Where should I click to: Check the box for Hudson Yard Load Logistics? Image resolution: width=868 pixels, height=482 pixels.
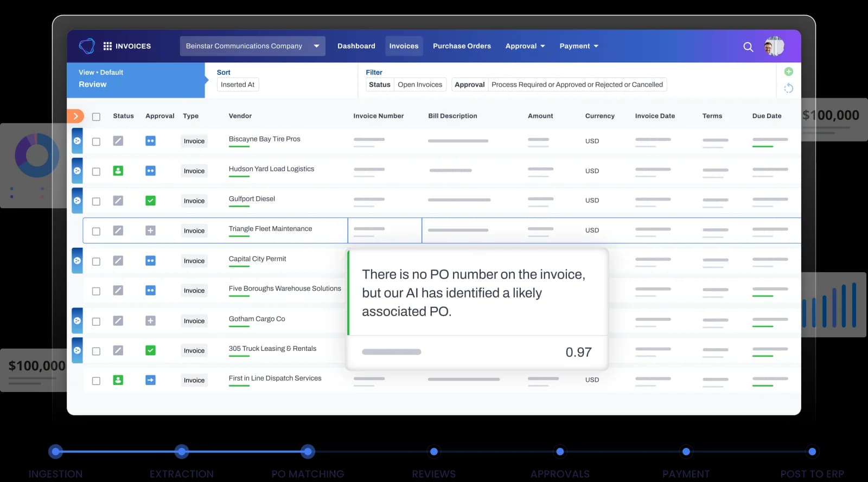click(96, 171)
